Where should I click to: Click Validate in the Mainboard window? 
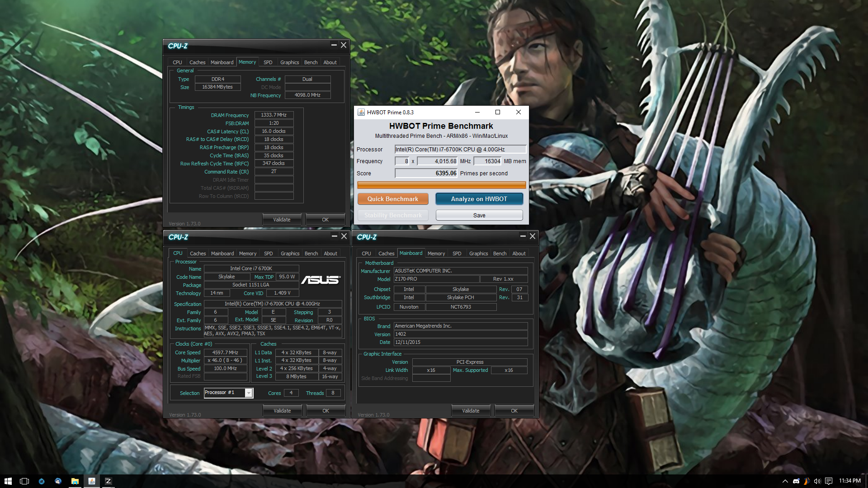pos(471,411)
